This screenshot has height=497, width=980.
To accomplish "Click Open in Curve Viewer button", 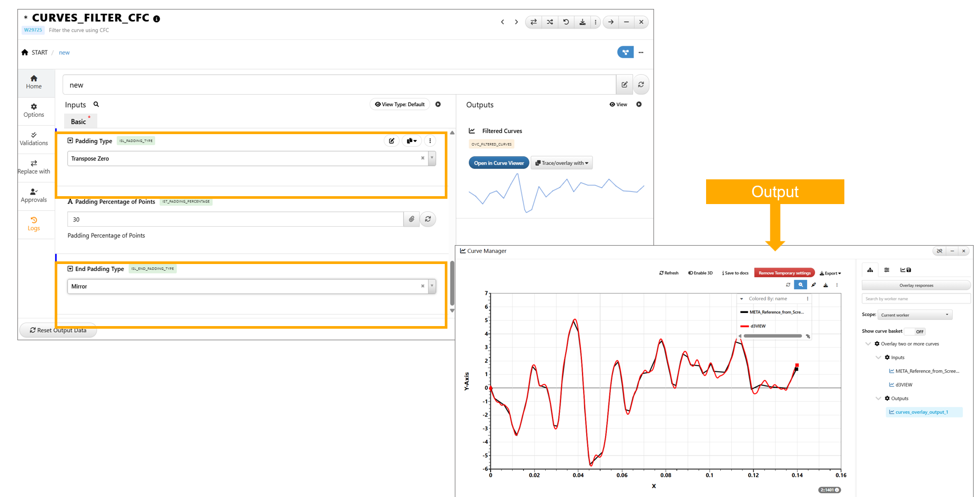I will 498,163.
